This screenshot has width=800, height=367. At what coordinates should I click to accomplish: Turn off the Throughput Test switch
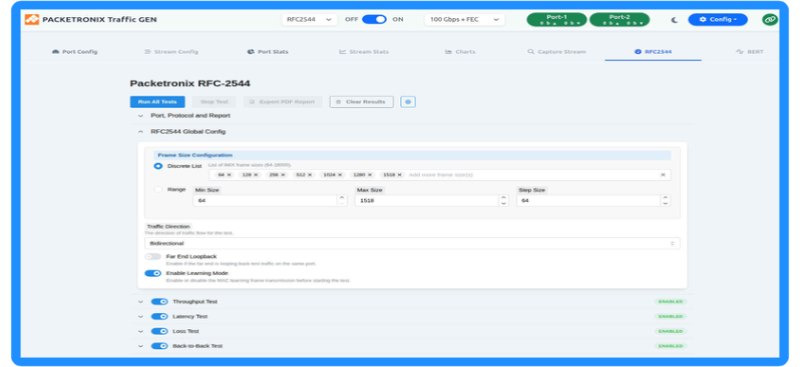click(x=160, y=302)
